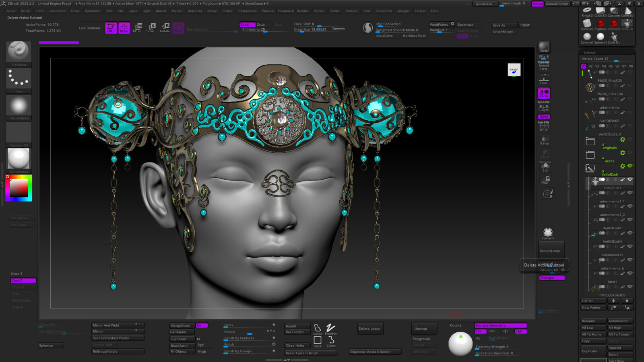The height and width of the screenshot is (362, 644).
Task: Toggle >X< symmetry axis
Action: (x=481, y=331)
